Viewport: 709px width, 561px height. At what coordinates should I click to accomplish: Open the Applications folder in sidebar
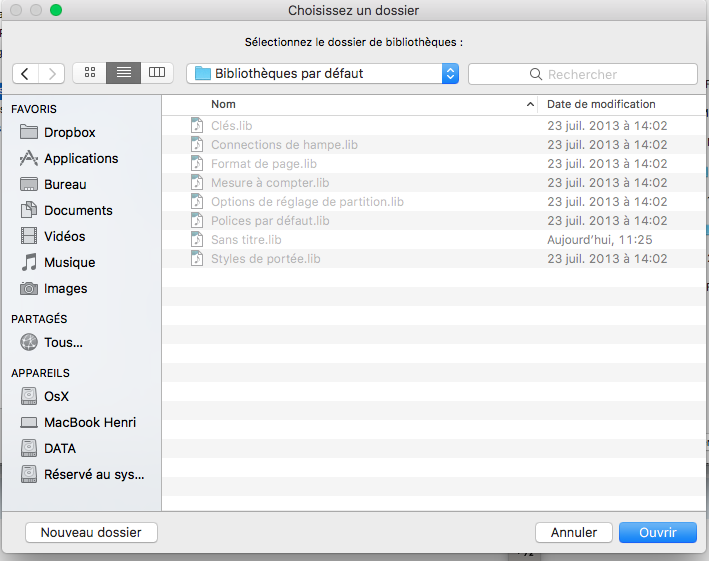80,158
